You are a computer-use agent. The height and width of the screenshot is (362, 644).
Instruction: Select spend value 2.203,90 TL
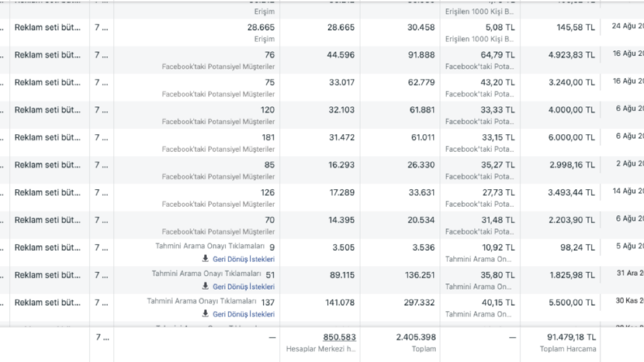(x=572, y=220)
